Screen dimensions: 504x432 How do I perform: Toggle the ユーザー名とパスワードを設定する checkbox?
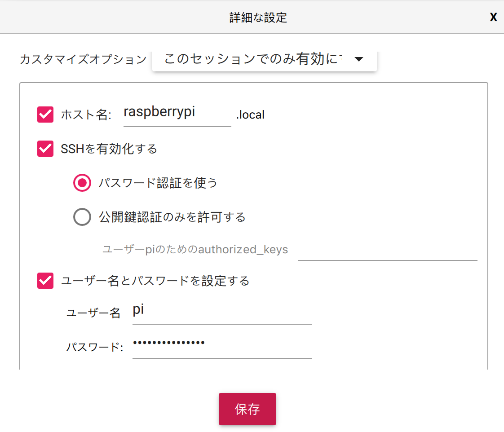coord(45,281)
